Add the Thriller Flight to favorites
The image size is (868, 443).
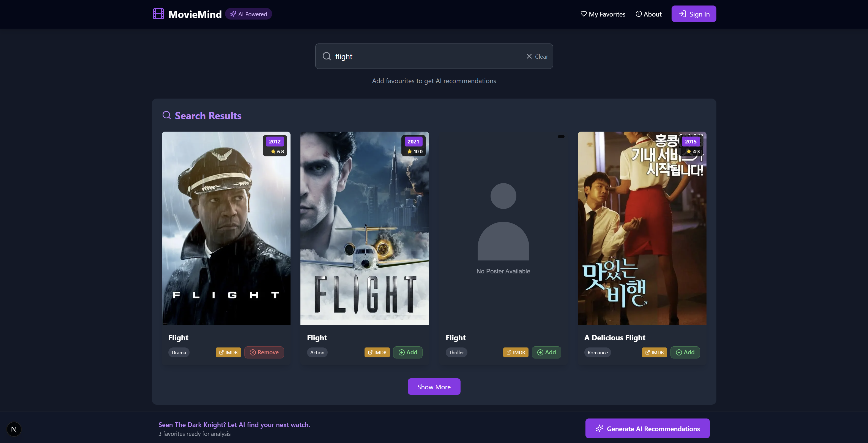tap(546, 352)
